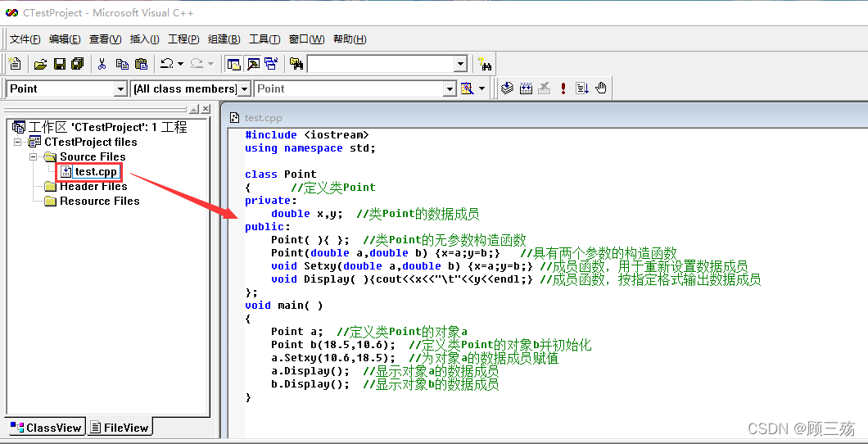Screen dimensions: 868x444
Task: Open the 工具(T) menu
Action: [x=264, y=39]
